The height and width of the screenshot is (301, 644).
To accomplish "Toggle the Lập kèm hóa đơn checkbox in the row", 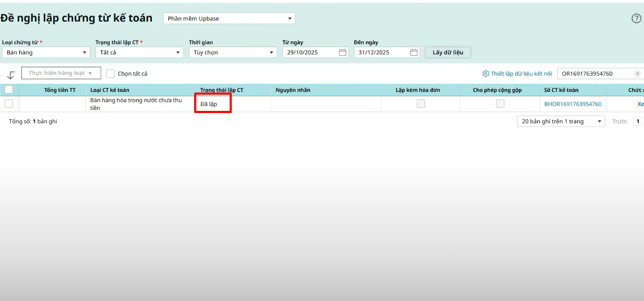I will point(421,104).
